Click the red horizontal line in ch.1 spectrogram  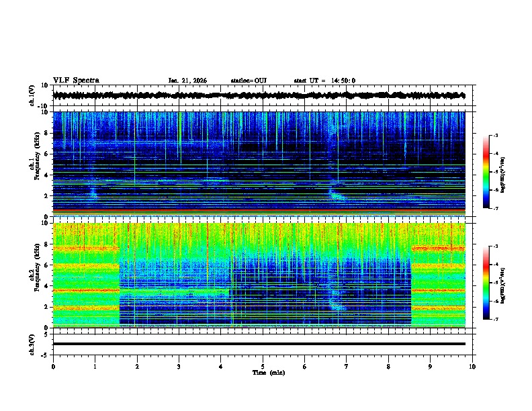coord(259,211)
